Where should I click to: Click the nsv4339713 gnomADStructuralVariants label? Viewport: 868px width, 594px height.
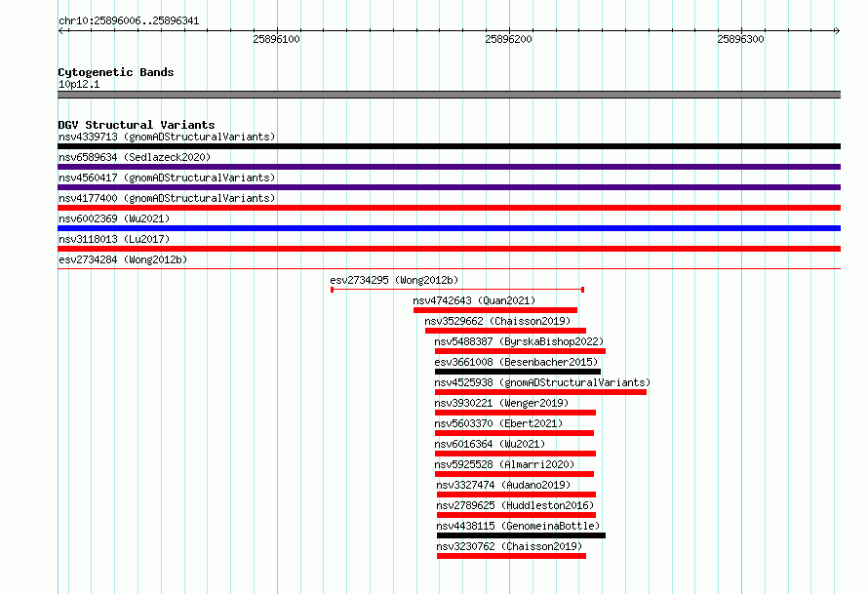(x=167, y=137)
